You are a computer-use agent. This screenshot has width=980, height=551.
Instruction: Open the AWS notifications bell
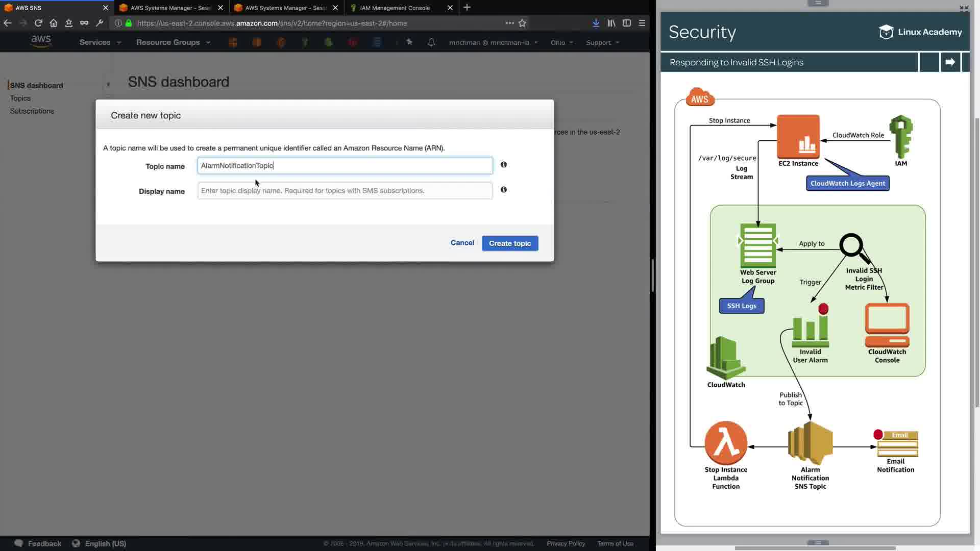pyautogui.click(x=431, y=42)
